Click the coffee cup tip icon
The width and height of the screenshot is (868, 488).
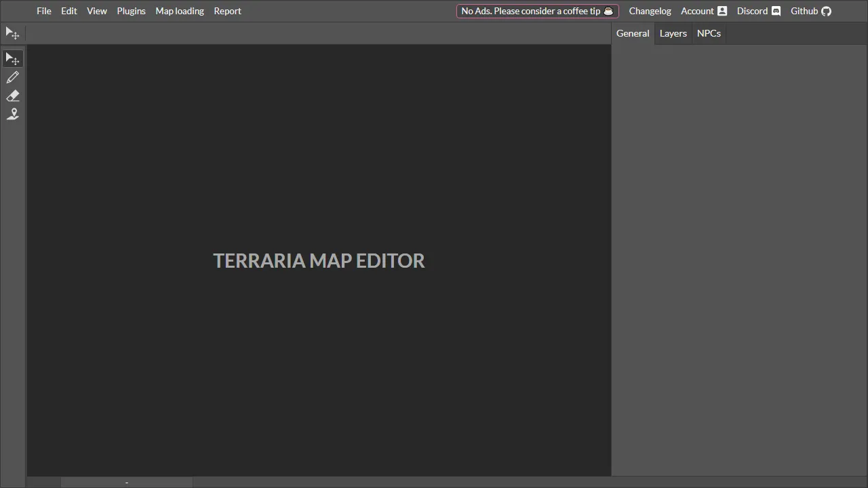pos(608,11)
